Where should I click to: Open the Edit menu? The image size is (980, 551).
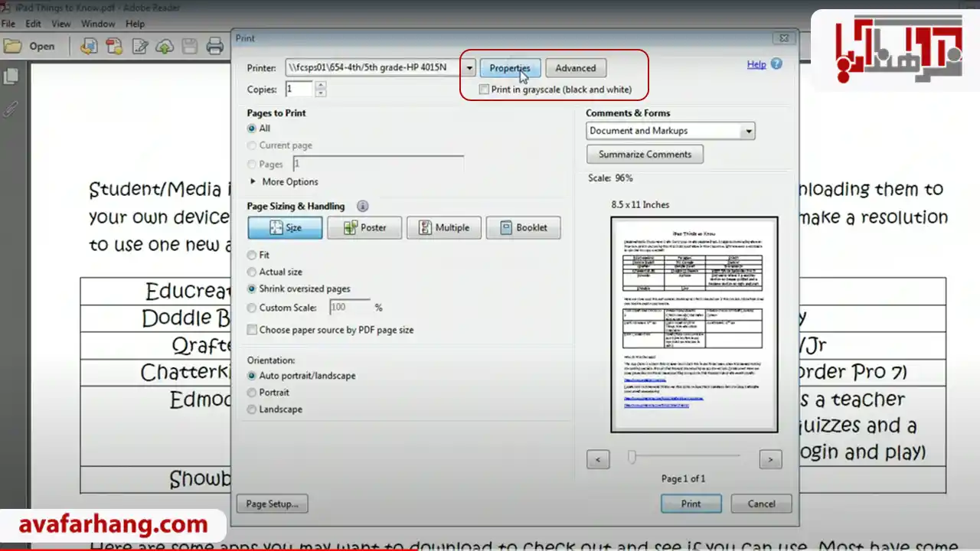pos(33,24)
